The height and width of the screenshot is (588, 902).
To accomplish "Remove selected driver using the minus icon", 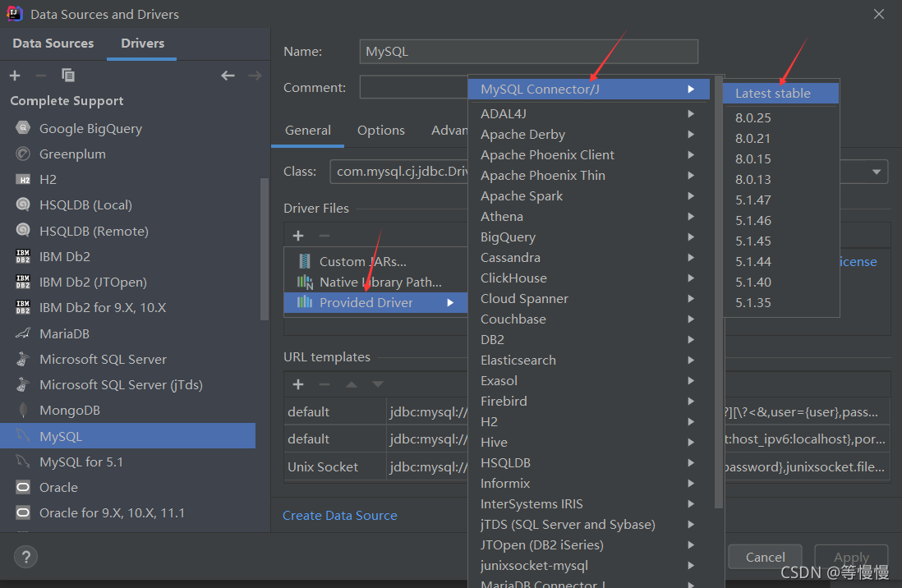I will click(x=40, y=75).
